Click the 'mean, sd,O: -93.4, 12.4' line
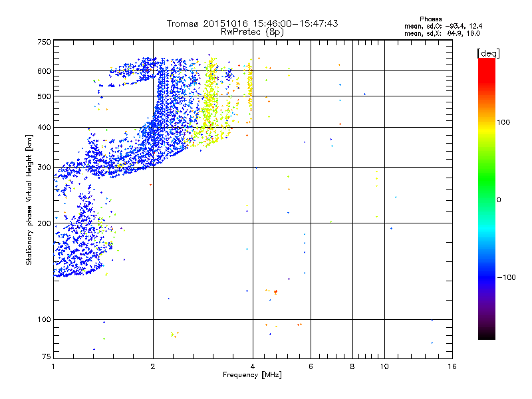 click(443, 26)
